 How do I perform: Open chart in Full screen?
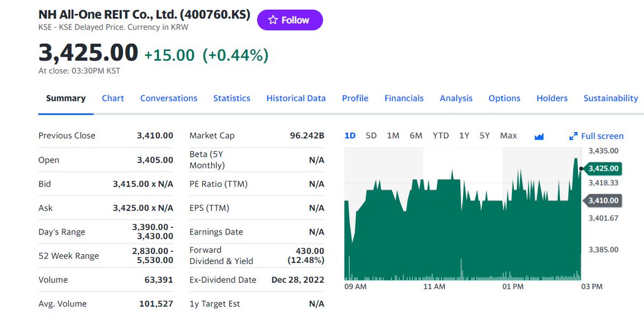(596, 136)
